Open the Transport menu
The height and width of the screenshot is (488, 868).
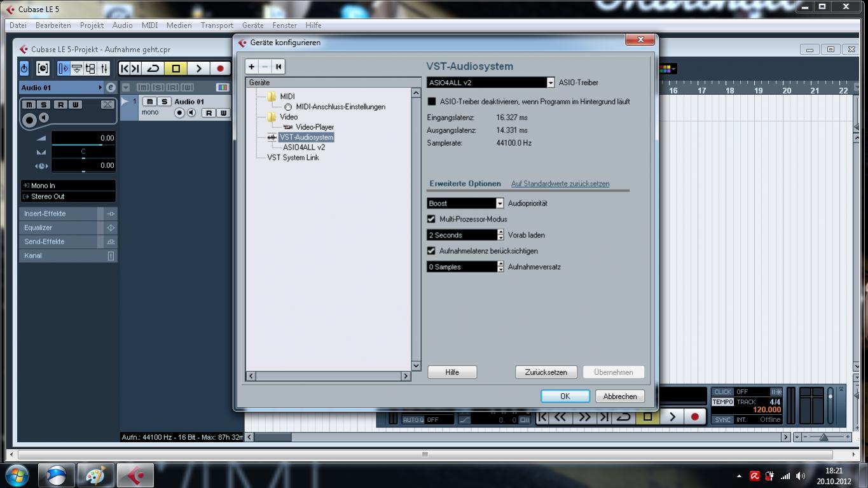217,25
